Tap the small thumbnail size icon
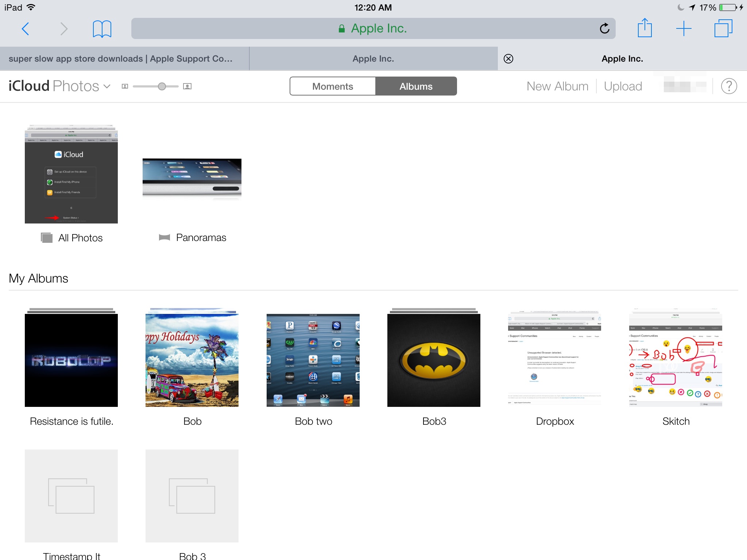 [125, 86]
